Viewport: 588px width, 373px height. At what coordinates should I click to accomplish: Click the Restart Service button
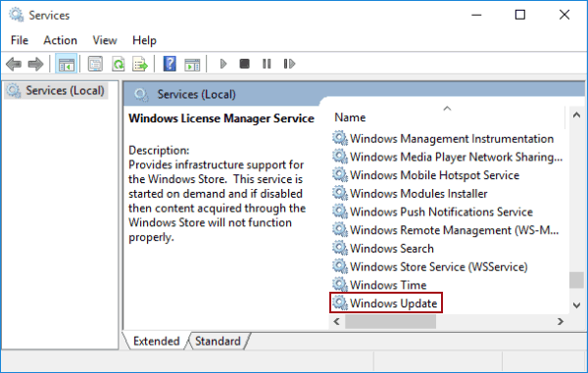click(x=289, y=64)
